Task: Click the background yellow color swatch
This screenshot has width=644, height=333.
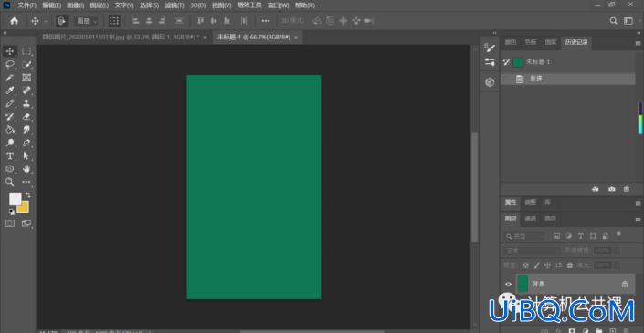Action: coord(24,208)
